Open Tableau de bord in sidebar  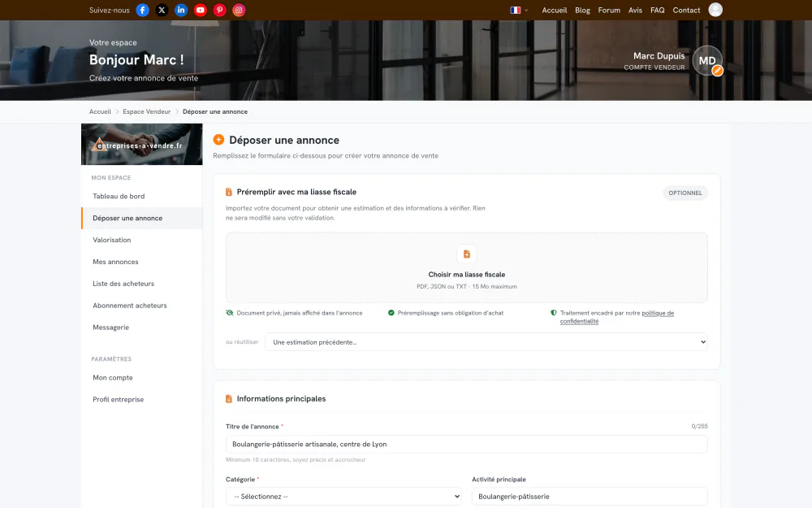142,197
